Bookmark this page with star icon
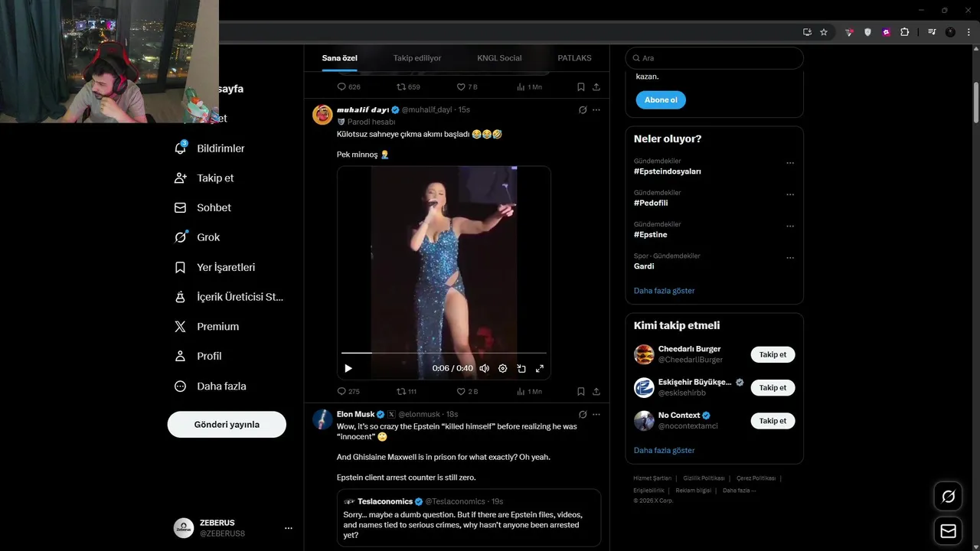Image resolution: width=980 pixels, height=551 pixels. 824,32
